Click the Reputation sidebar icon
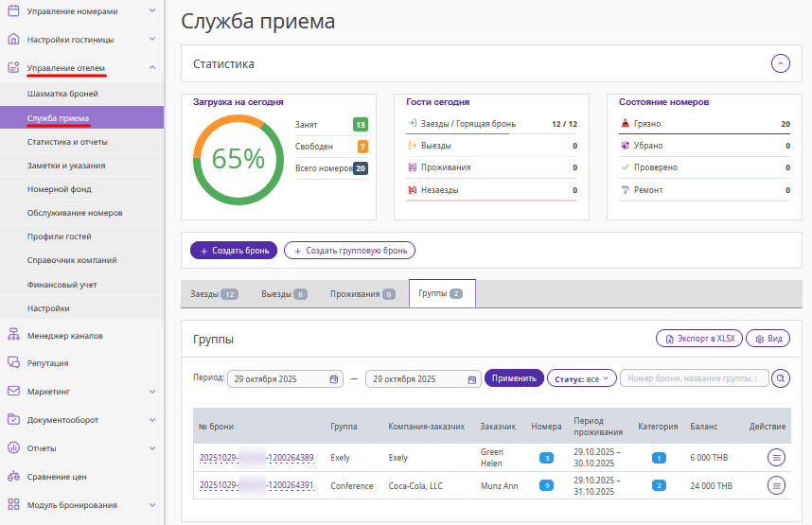812x525 pixels. pyautogui.click(x=13, y=362)
